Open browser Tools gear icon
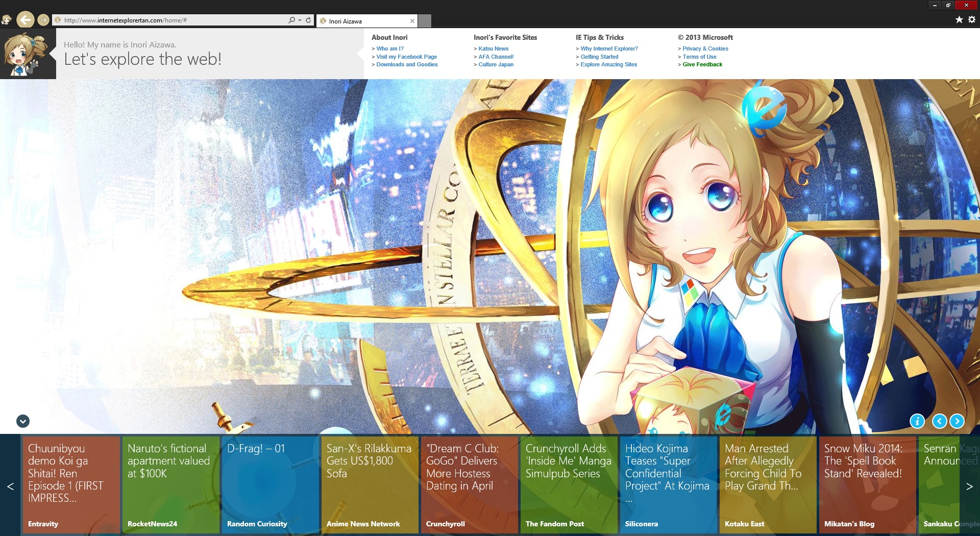 pyautogui.click(x=972, y=19)
